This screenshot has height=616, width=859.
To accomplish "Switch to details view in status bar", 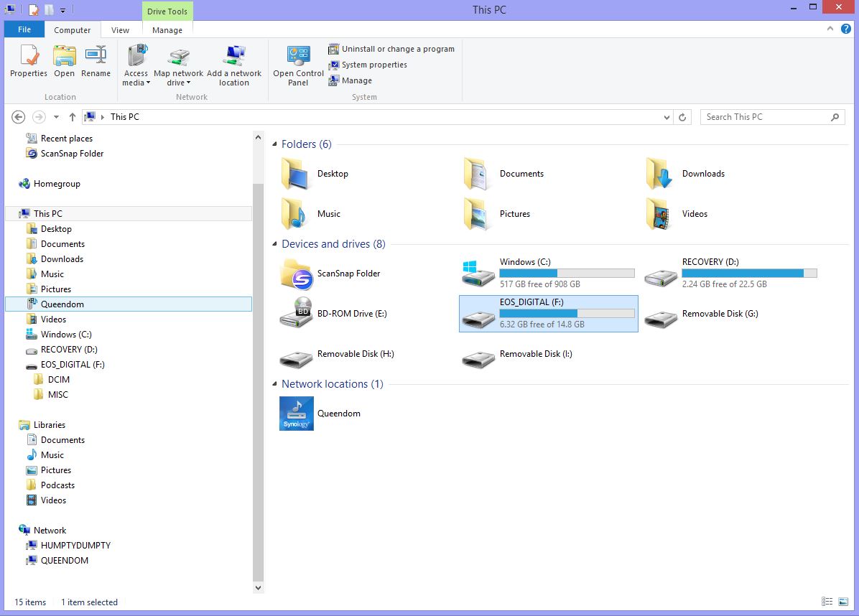I will [x=827, y=602].
